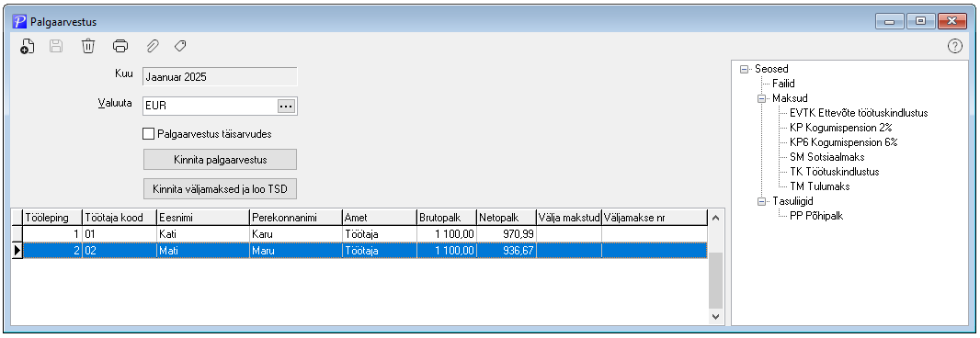Click the Netopalk column header
Viewport: 980px width, 338px height.
click(507, 218)
